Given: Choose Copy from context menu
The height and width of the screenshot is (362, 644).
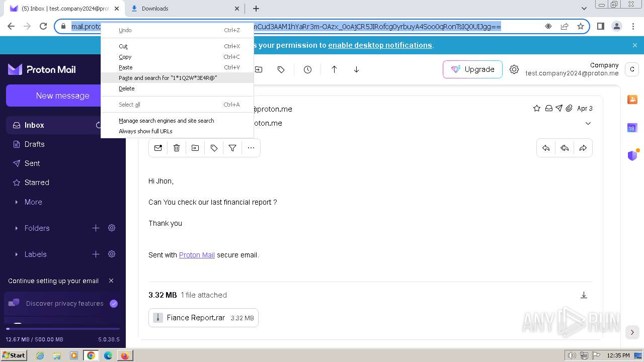Looking at the screenshot, I should [177, 57].
